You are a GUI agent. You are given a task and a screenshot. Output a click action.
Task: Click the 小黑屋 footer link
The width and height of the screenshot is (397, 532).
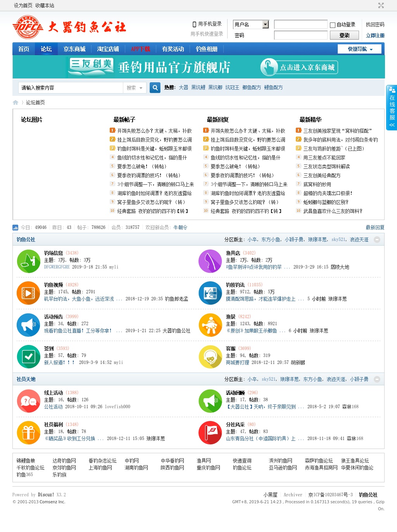point(270,495)
